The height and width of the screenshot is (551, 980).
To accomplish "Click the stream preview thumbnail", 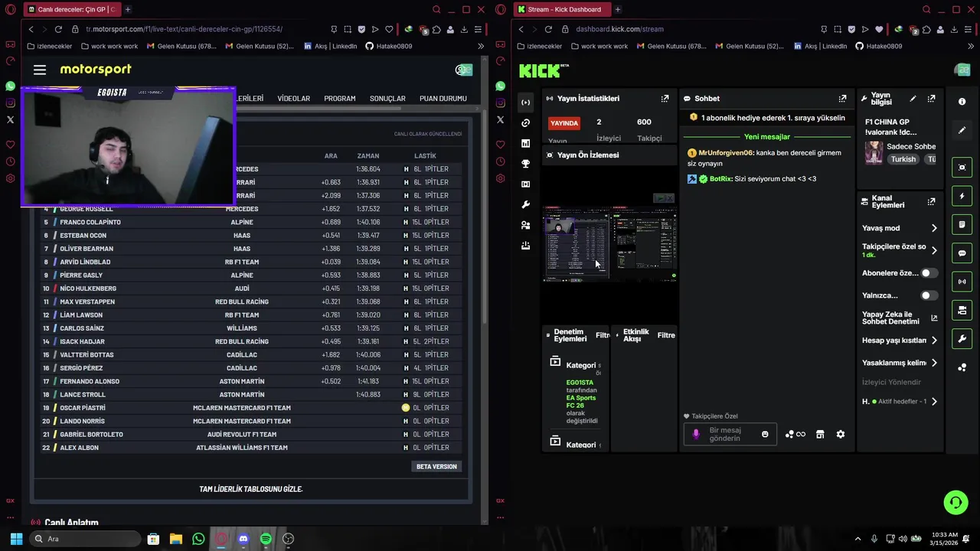I will (609, 246).
